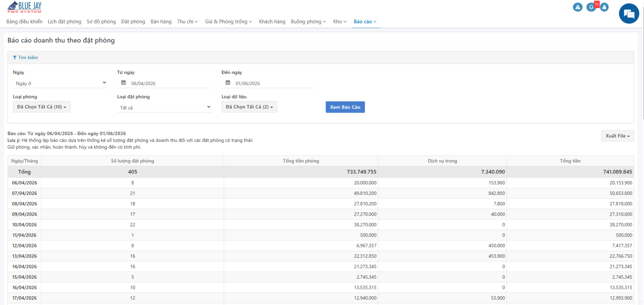The image size is (644, 305).
Task: Open the chat support bubble
Action: click(x=629, y=14)
